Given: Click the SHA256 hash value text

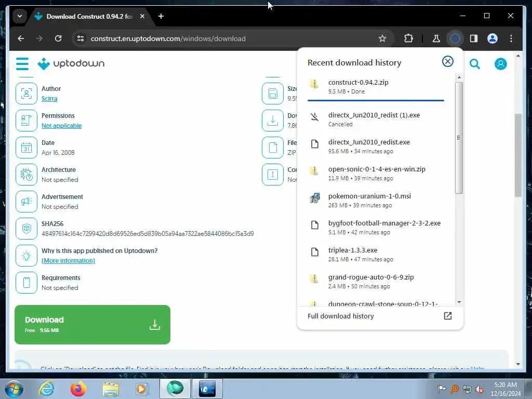Looking at the screenshot, I should (x=148, y=233).
